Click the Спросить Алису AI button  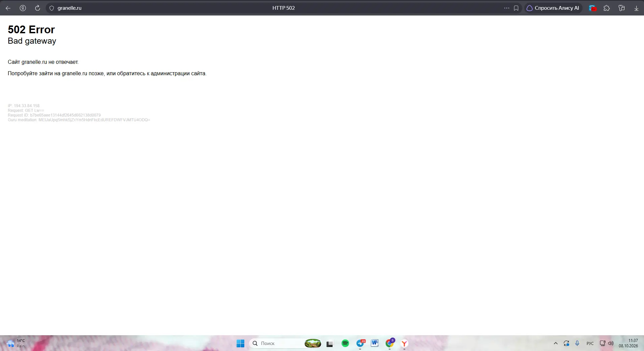coord(553,8)
